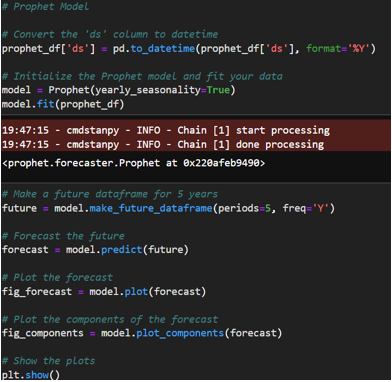Click the '# Plot the forecast' comment

click(57, 278)
